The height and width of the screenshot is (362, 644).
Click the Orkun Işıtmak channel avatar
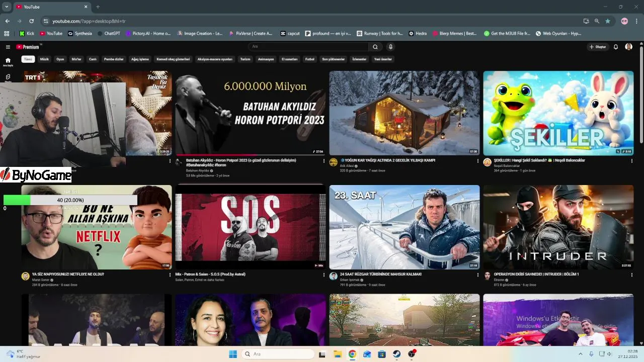(333, 276)
